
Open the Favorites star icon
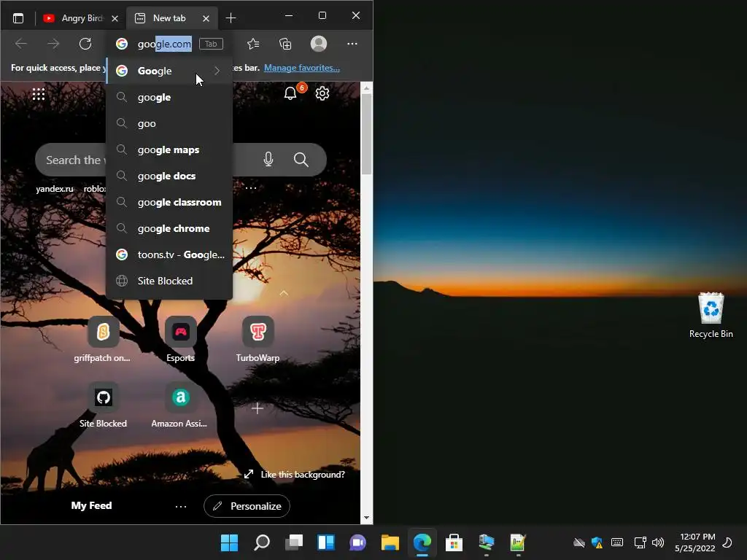tap(253, 44)
